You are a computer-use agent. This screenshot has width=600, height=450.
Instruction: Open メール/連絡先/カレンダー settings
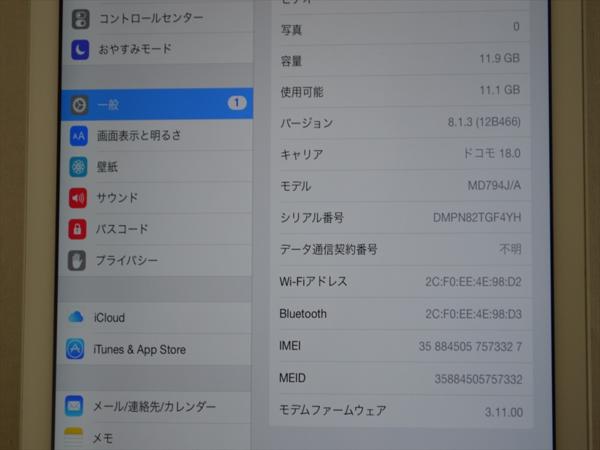point(155,406)
